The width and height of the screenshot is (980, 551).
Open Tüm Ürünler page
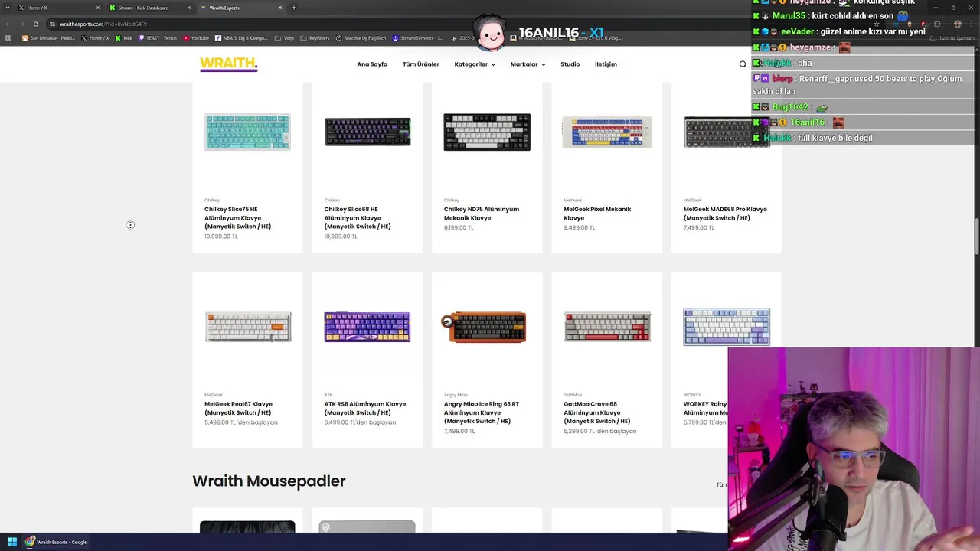(x=421, y=64)
